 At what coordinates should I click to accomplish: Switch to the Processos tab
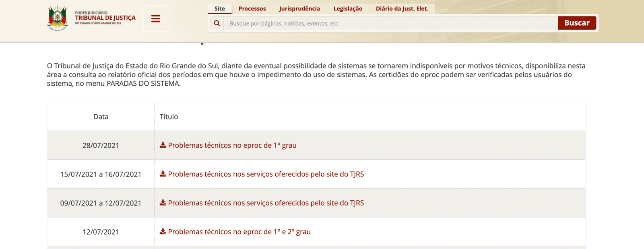(252, 8)
